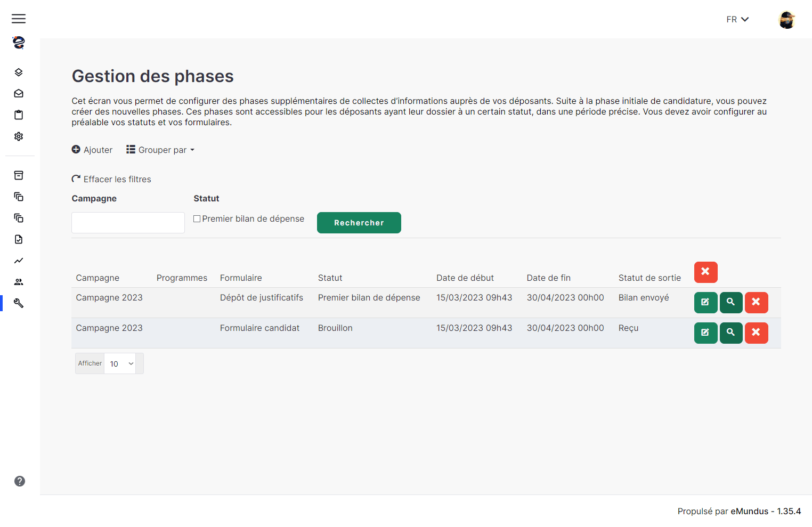Delete the Premier bilan de dépense phase row
This screenshot has height=527, width=812.
tap(756, 302)
